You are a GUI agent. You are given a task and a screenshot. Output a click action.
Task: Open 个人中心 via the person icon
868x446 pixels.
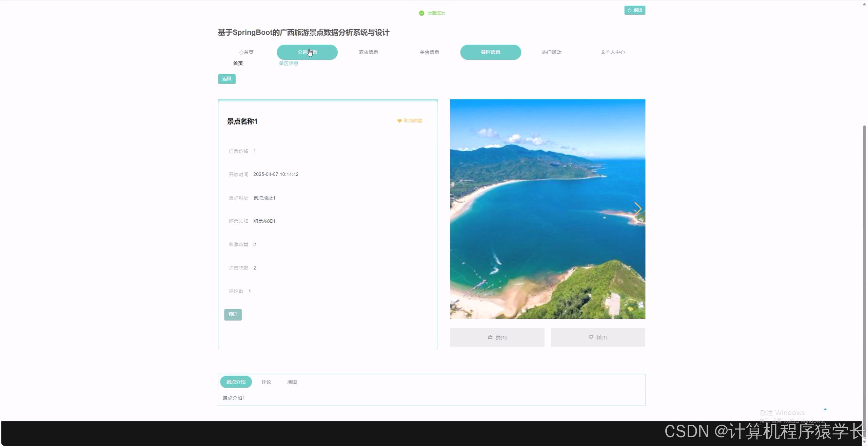coord(603,52)
